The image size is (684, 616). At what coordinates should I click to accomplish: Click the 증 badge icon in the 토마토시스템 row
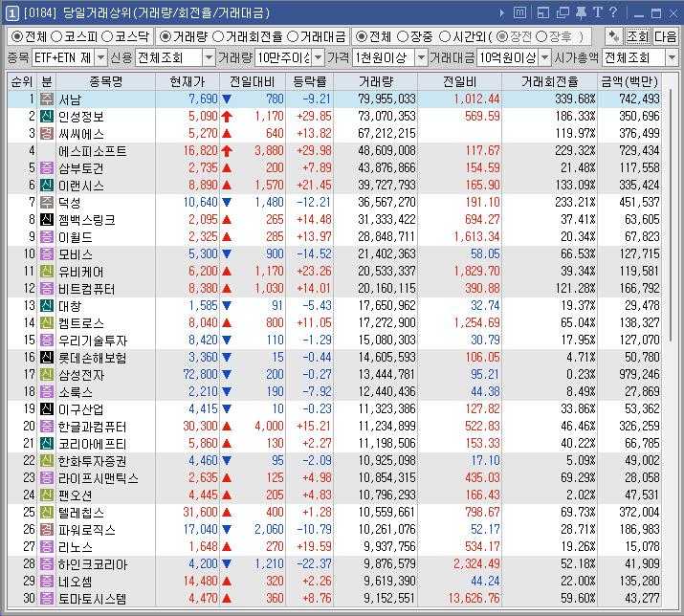(x=47, y=599)
